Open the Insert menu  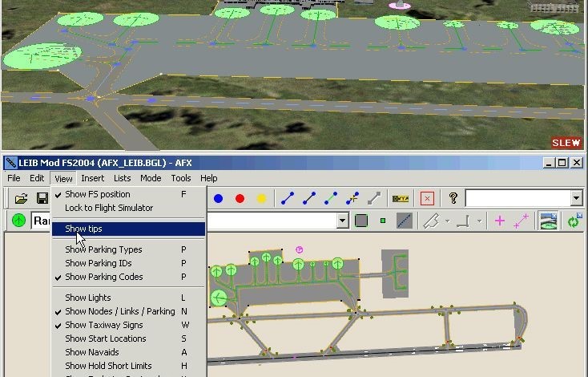92,178
